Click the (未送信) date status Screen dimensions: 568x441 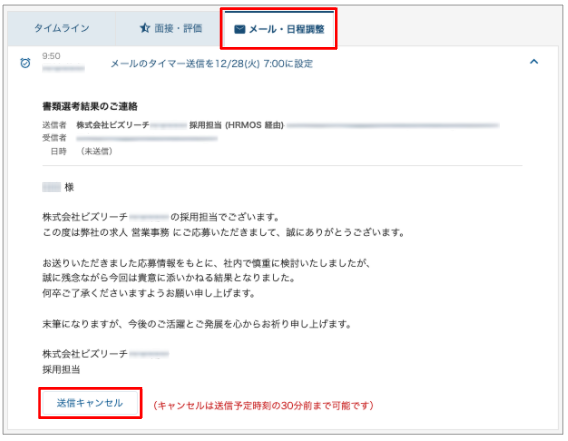tap(96, 151)
